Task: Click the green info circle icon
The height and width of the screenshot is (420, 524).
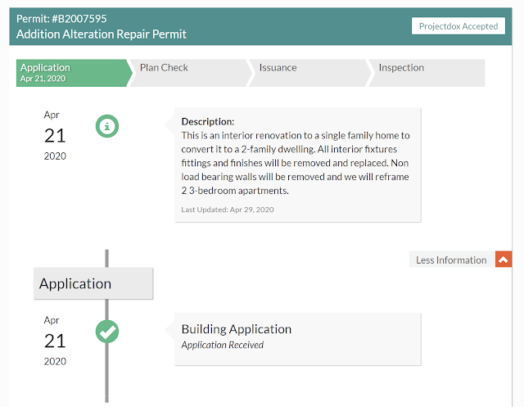Action: click(x=107, y=126)
